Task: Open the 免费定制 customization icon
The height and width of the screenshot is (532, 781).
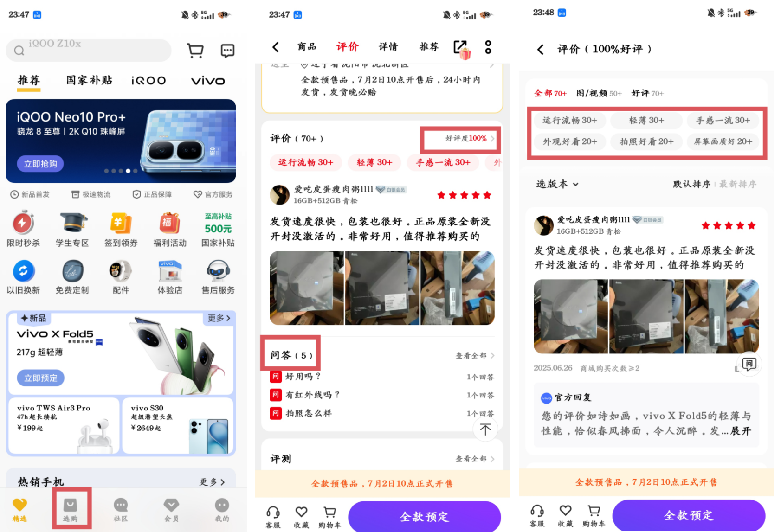Action: pos(72,277)
